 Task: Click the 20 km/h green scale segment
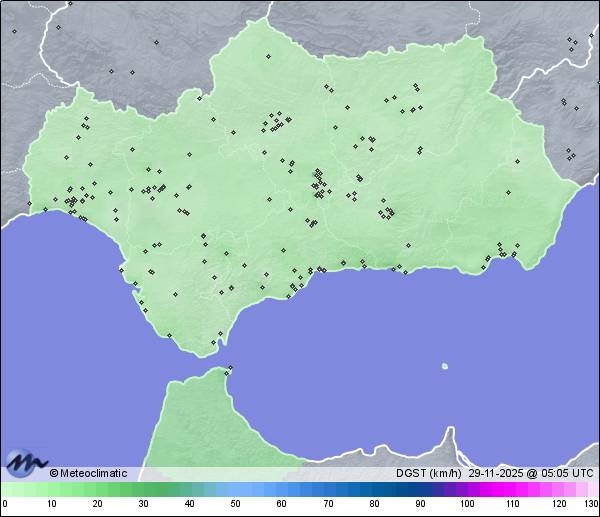[x=97, y=490]
